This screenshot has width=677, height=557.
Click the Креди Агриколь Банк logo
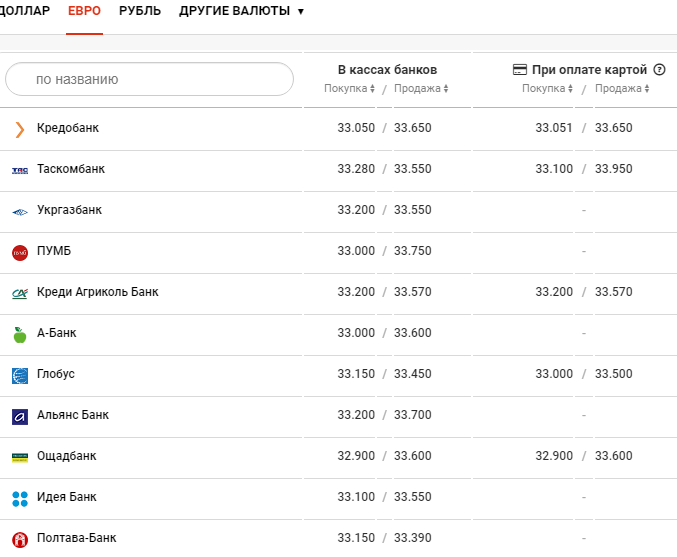pyautogui.click(x=20, y=293)
